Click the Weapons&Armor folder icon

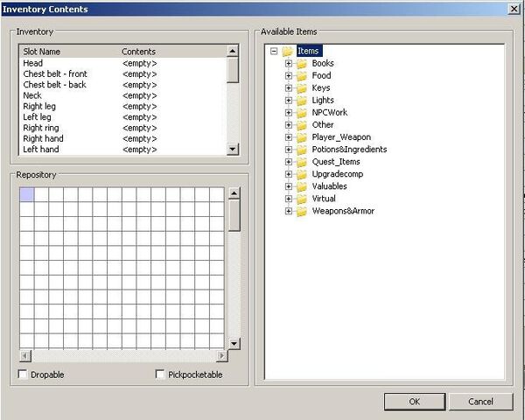[302, 211]
